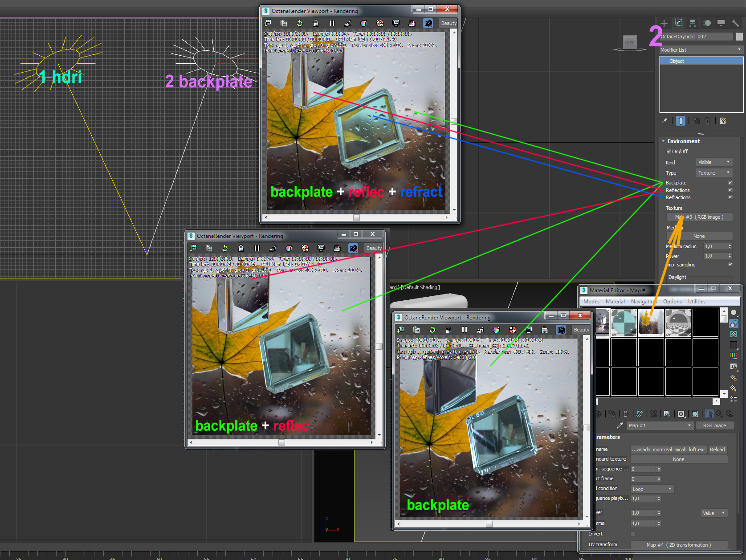Click Sample Type sphere icon in Material Editor
The image size is (746, 560).
[x=734, y=312]
